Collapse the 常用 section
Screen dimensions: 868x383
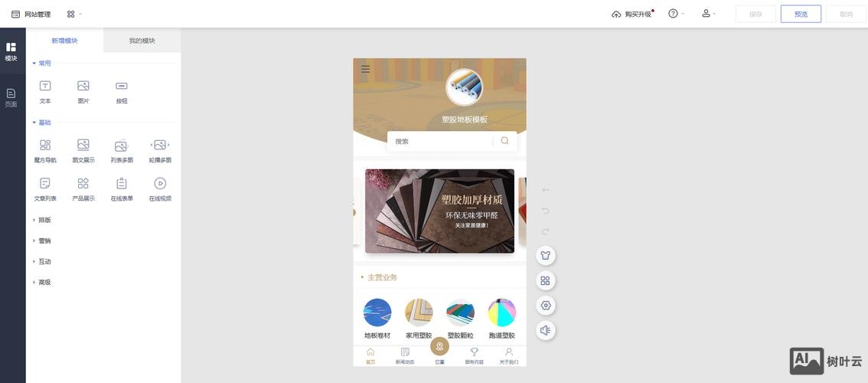click(42, 63)
